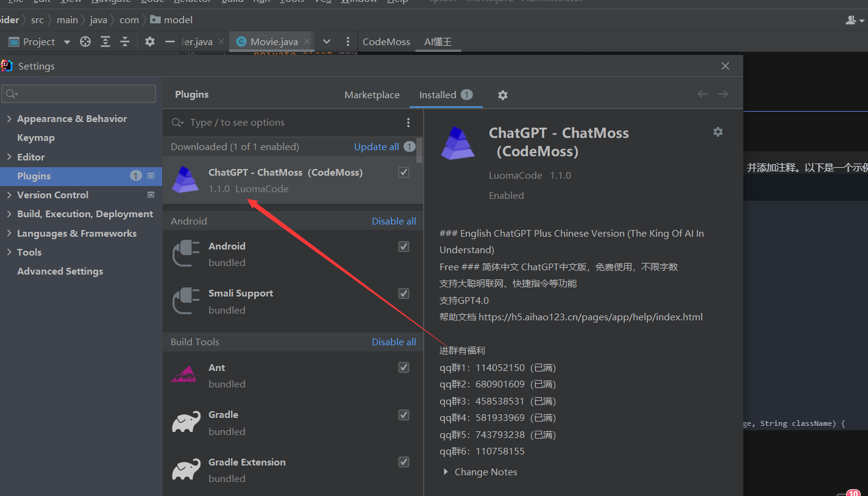
Task: Click the locate opened file target icon
Action: click(x=85, y=41)
